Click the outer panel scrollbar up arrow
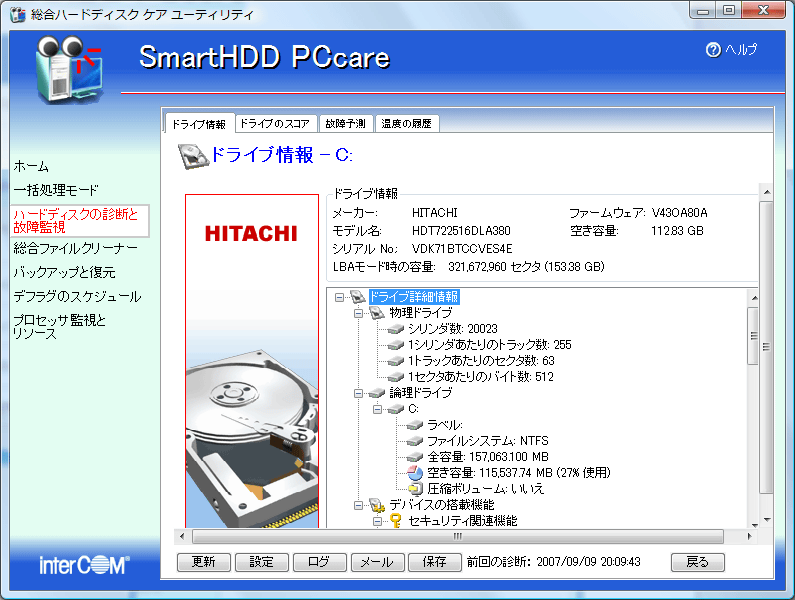Image resolution: width=795 pixels, height=600 pixels. coord(767,192)
